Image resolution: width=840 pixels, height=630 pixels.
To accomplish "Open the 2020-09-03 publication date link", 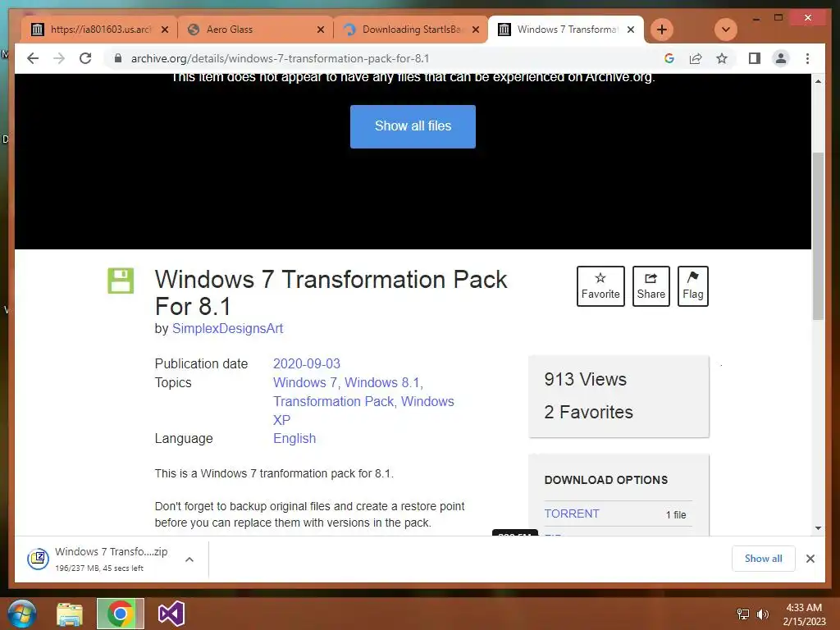I will click(x=307, y=363).
